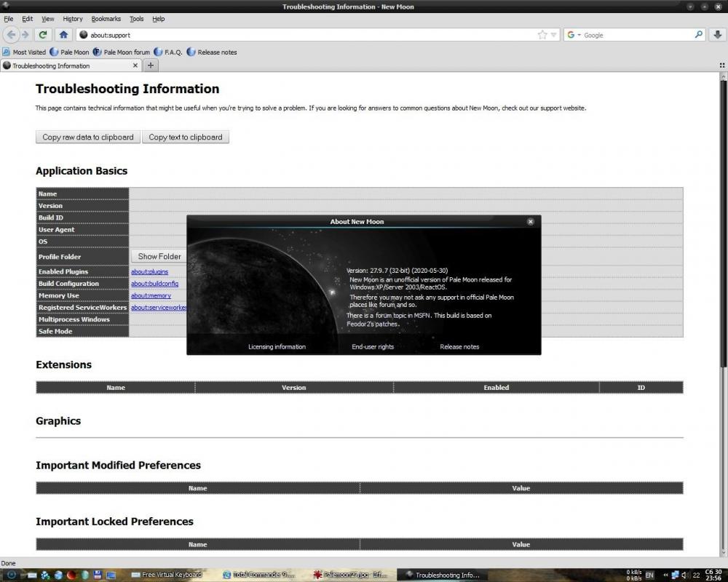Close the About New Moon dialog
This screenshot has width=728, height=582.
pyautogui.click(x=530, y=221)
